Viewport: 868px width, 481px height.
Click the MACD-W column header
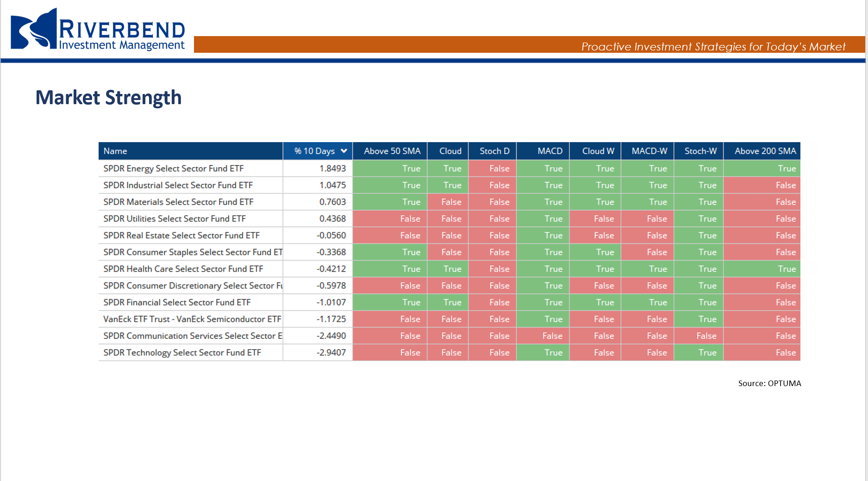coord(648,151)
